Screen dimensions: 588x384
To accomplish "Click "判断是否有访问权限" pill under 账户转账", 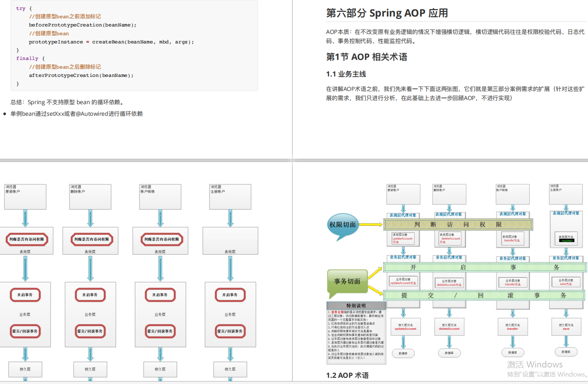I will pyautogui.click(x=161, y=239).
